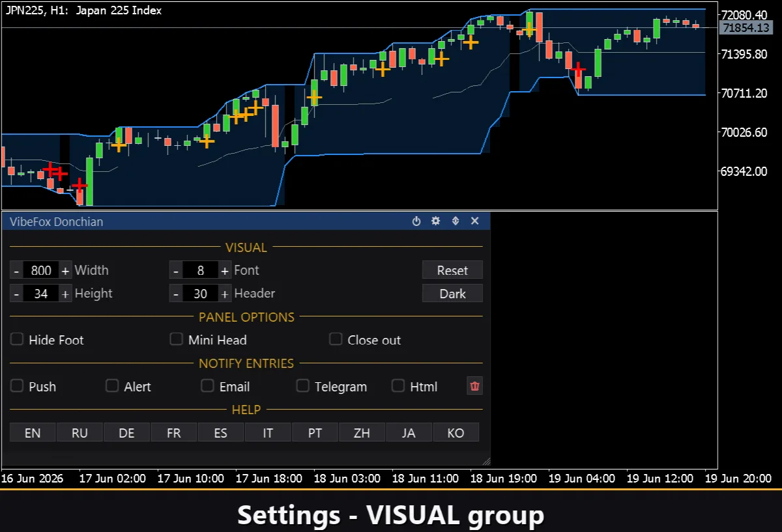Enable Email notifications checkbox

[207, 386]
